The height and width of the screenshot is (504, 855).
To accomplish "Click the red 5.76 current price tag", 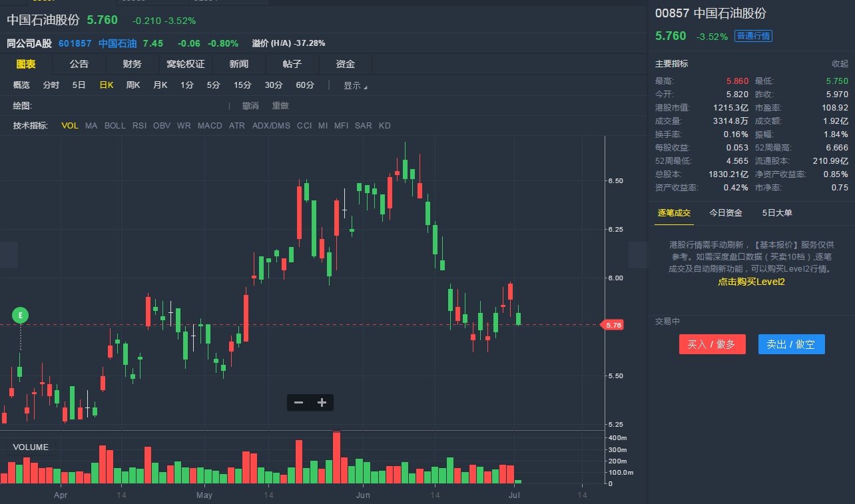I will point(613,325).
